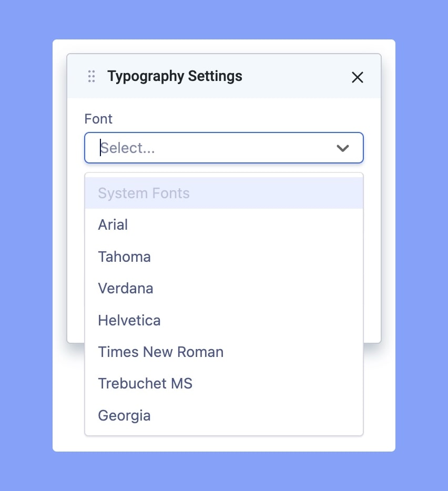Click the Typography Settings title text
This screenshot has width=448, height=491.
click(x=175, y=76)
